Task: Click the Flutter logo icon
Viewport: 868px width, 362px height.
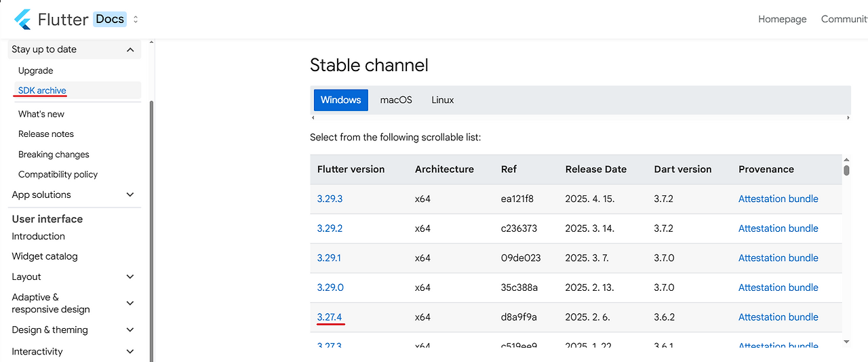Action: 22,20
